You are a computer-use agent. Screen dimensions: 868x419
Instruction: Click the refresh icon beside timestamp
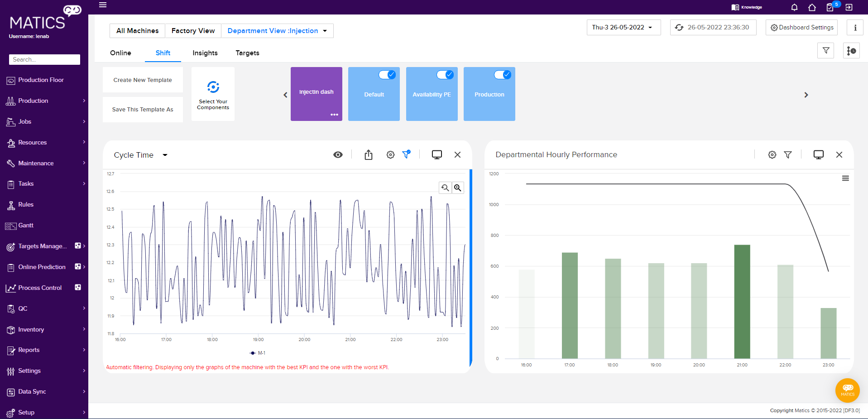679,27
